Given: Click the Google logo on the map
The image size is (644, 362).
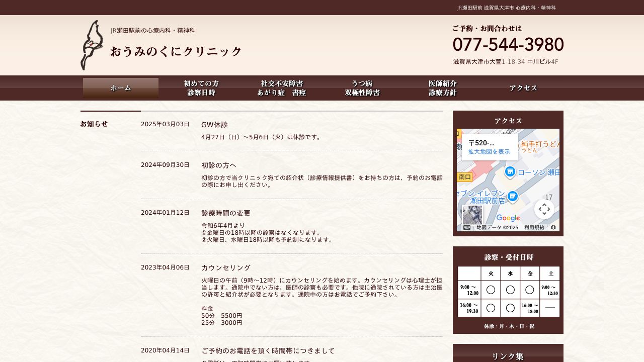Looking at the screenshot, I should pos(508,218).
